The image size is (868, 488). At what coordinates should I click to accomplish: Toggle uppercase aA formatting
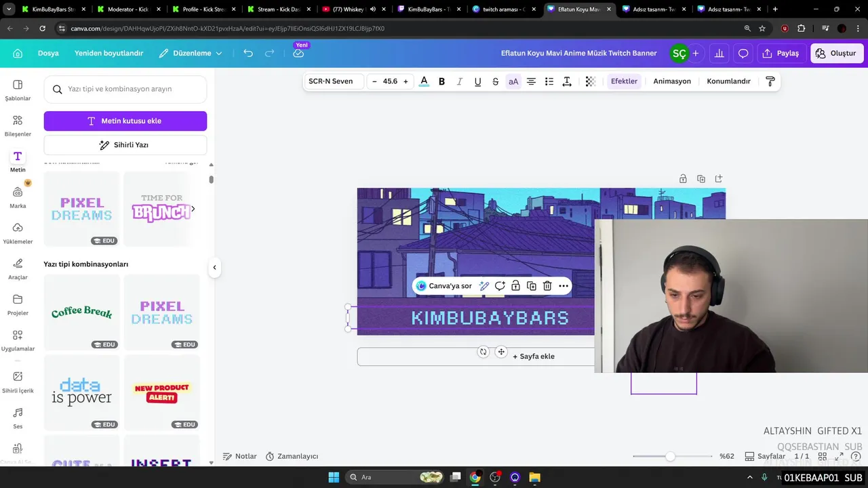point(513,81)
